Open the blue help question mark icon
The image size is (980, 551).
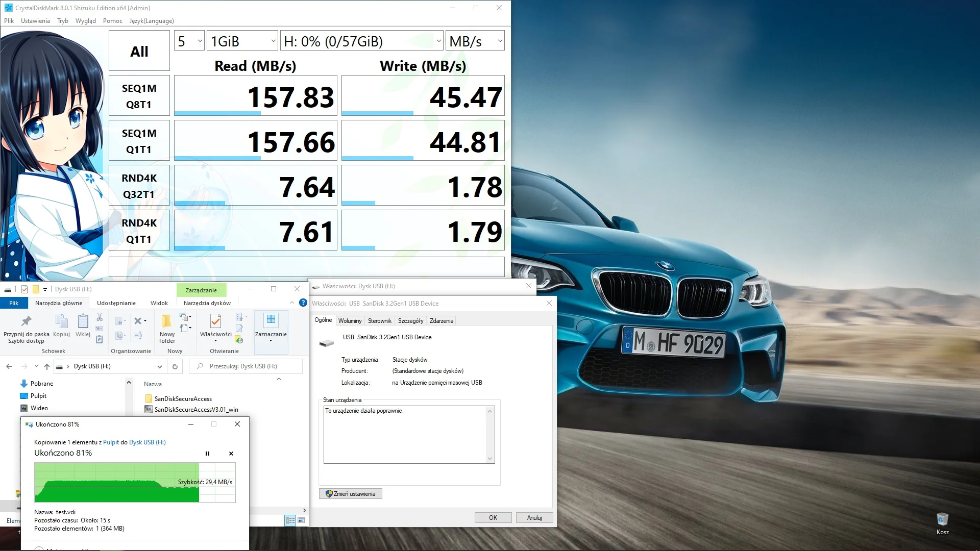pyautogui.click(x=303, y=303)
